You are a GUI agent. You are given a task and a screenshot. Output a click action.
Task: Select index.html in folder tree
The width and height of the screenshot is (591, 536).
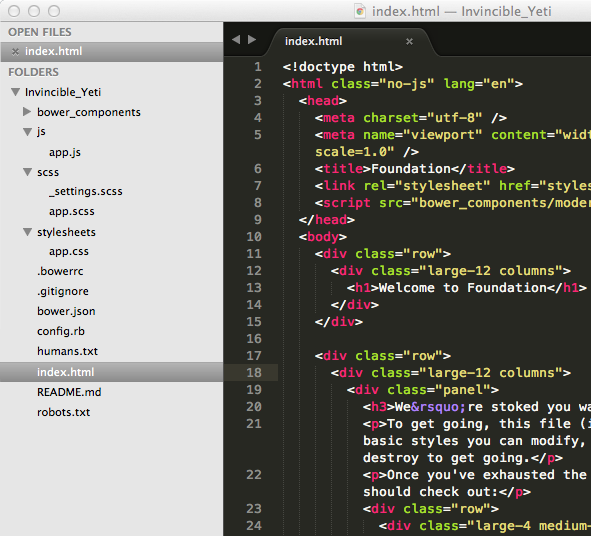[112, 372]
